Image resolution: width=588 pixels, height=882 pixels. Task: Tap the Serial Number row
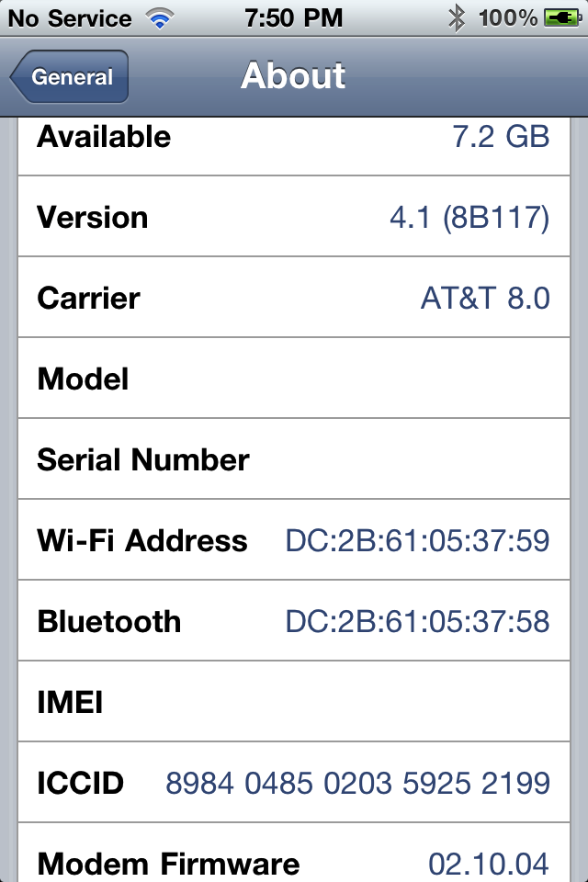[x=294, y=459]
